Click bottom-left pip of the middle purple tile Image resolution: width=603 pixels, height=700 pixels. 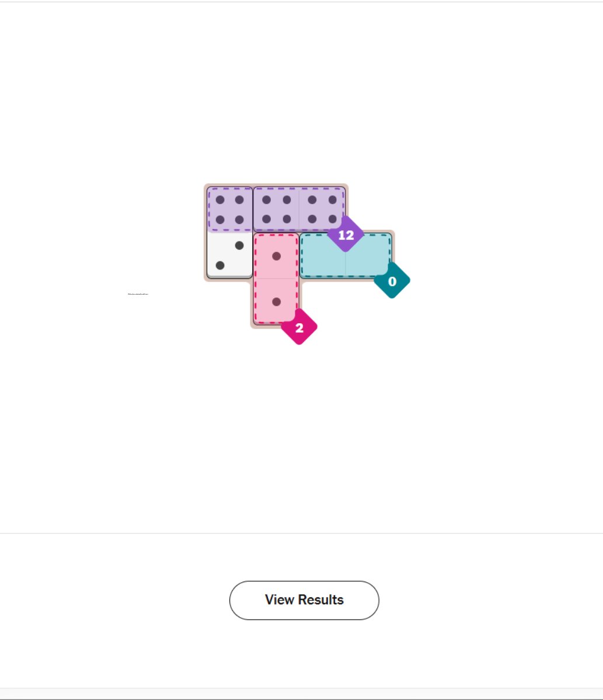[267, 219]
